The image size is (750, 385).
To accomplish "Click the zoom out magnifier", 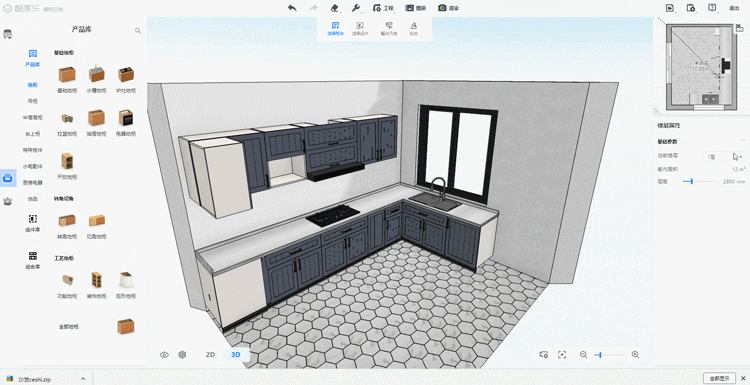I will click(583, 354).
